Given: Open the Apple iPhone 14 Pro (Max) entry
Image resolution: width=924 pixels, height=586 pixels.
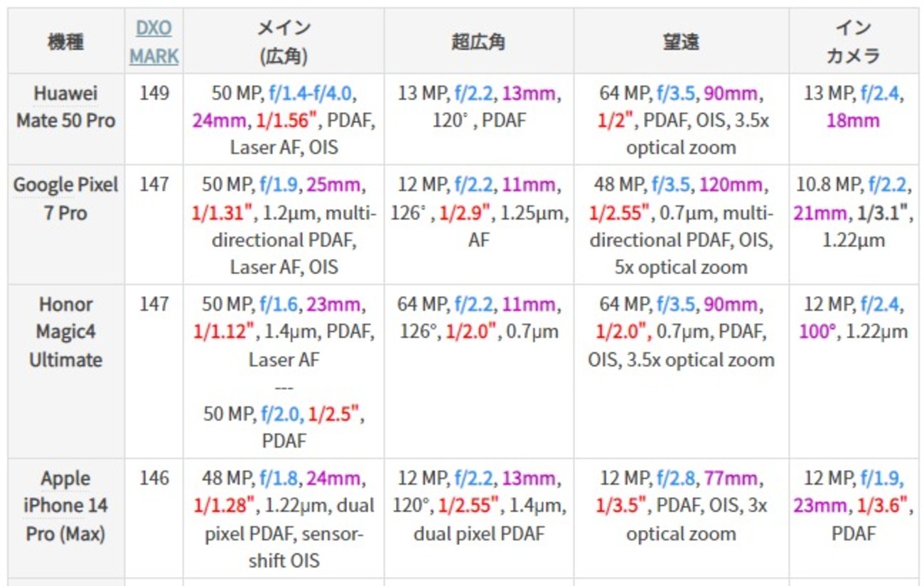Looking at the screenshot, I should (65, 506).
